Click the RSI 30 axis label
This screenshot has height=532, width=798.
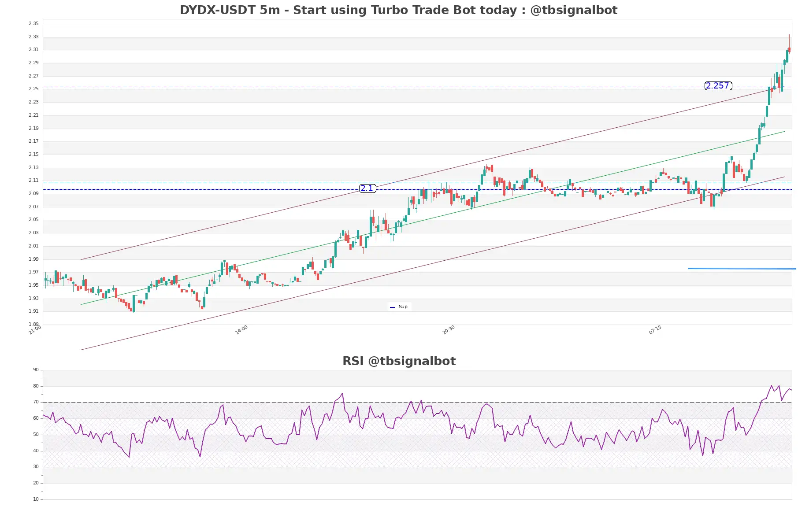[x=36, y=466]
